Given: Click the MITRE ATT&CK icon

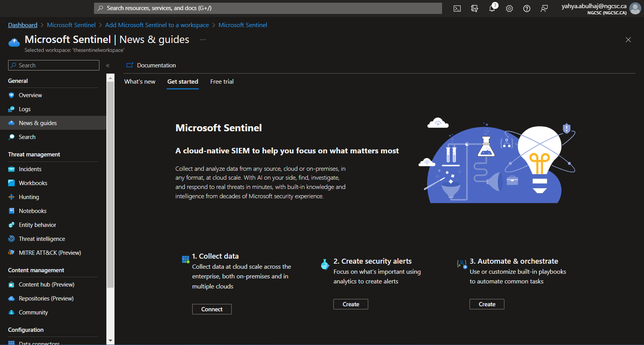Looking at the screenshot, I should click(12, 253).
